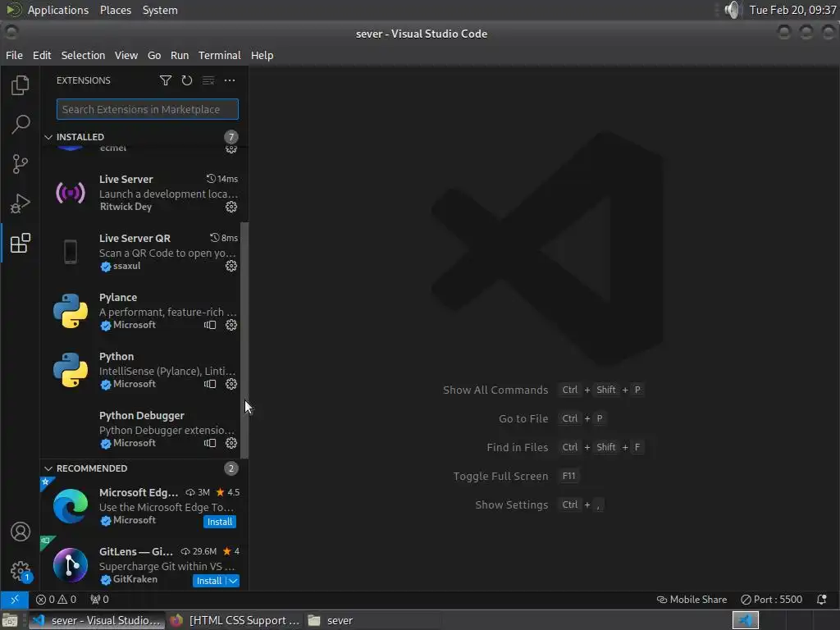Select the Pylance extension entry

point(142,311)
